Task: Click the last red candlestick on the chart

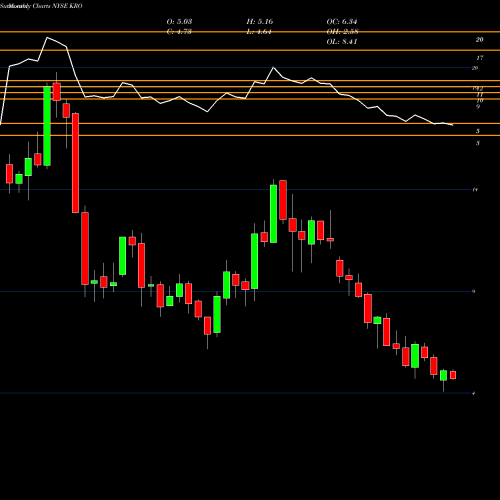Action: (453, 375)
